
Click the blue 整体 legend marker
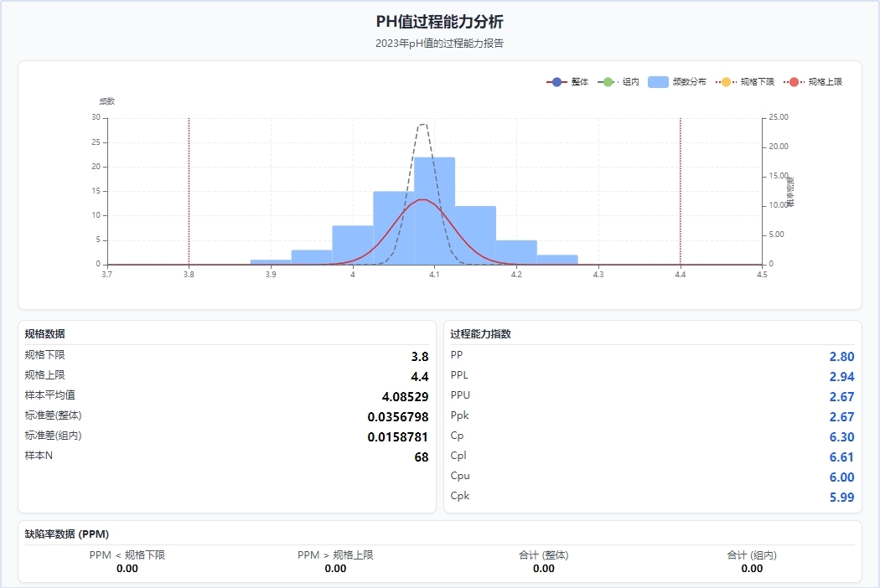tap(557, 82)
